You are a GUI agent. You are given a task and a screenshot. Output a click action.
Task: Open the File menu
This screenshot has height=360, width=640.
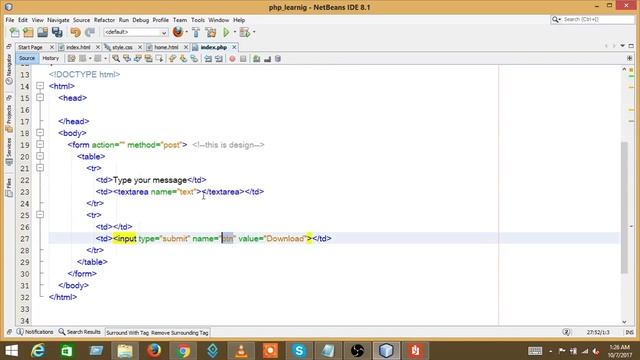point(10,20)
